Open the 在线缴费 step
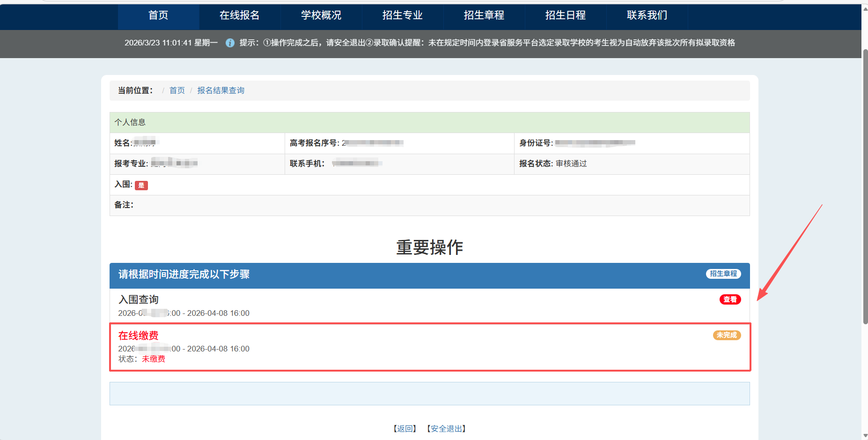Image resolution: width=868 pixels, height=440 pixels. (x=139, y=336)
